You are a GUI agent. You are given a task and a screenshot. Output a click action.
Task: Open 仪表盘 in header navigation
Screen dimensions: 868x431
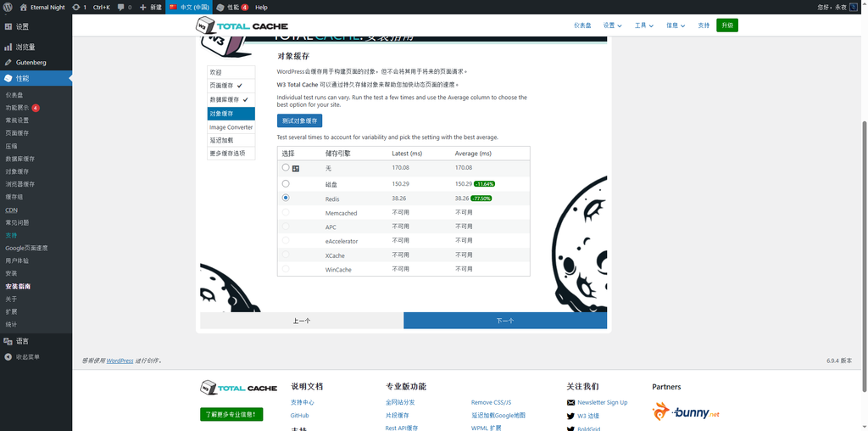(582, 25)
